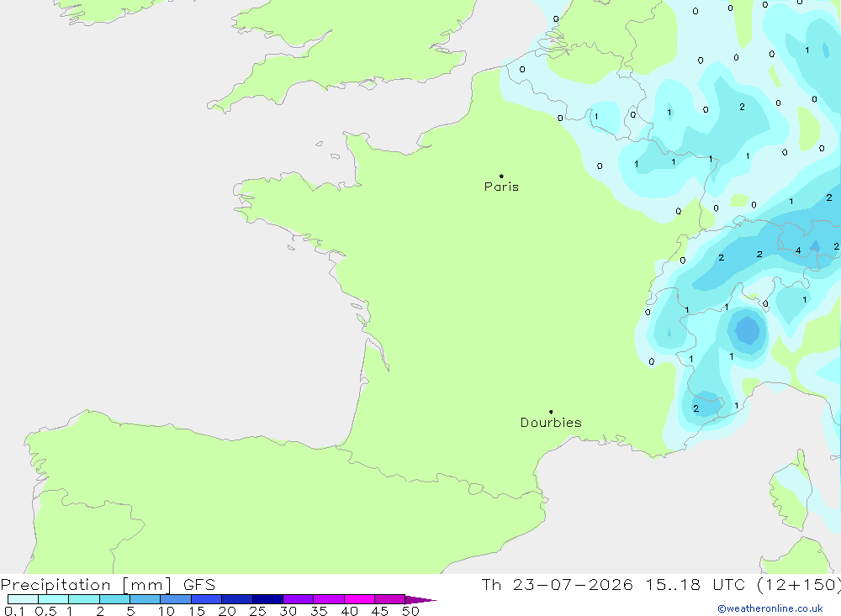Click the '4' precipitation value on map
This screenshot has width=841, height=616.
pyautogui.click(x=798, y=250)
